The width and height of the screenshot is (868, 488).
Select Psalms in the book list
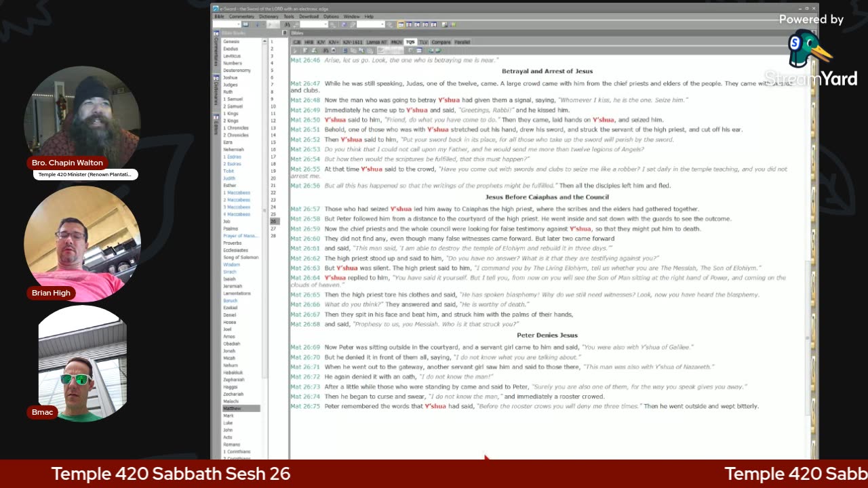(231, 228)
